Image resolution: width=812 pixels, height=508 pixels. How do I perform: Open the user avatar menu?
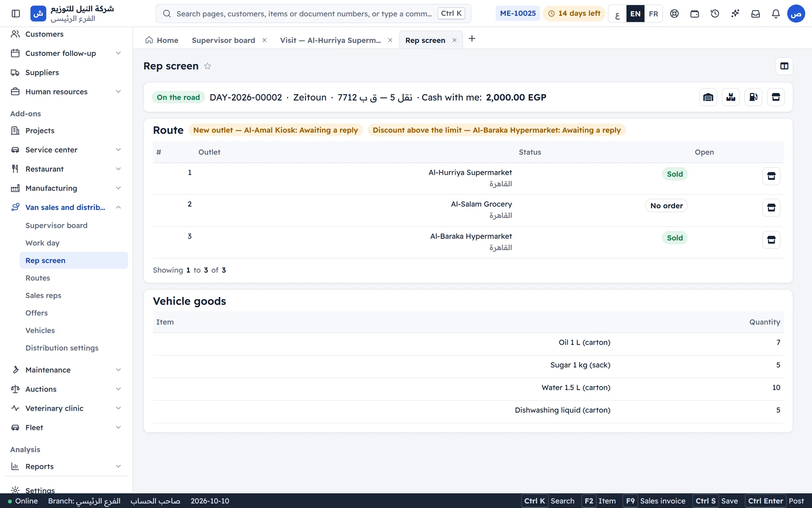(796, 14)
